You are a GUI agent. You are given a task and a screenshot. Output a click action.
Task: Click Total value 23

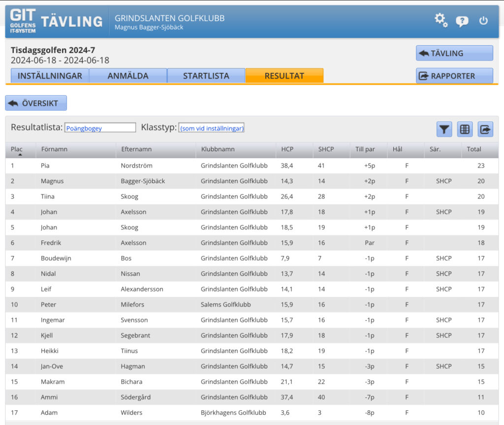[481, 165]
